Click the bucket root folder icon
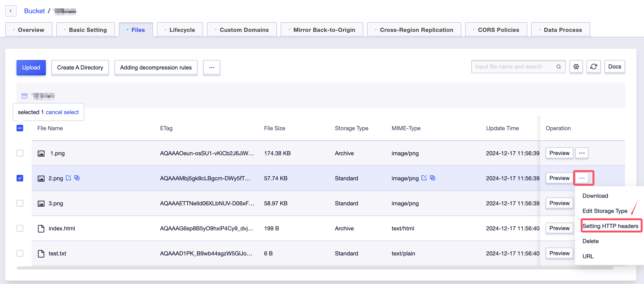This screenshot has width=644, height=284. pyautogui.click(x=25, y=96)
